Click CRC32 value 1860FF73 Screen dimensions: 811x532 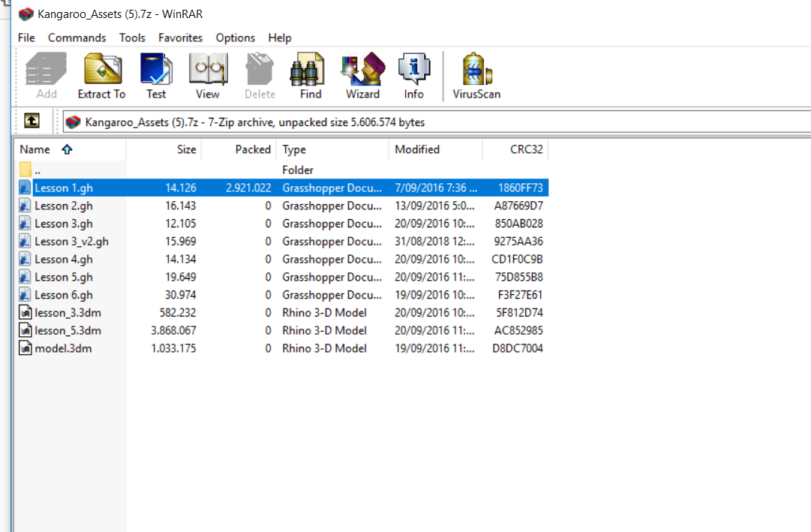point(521,188)
